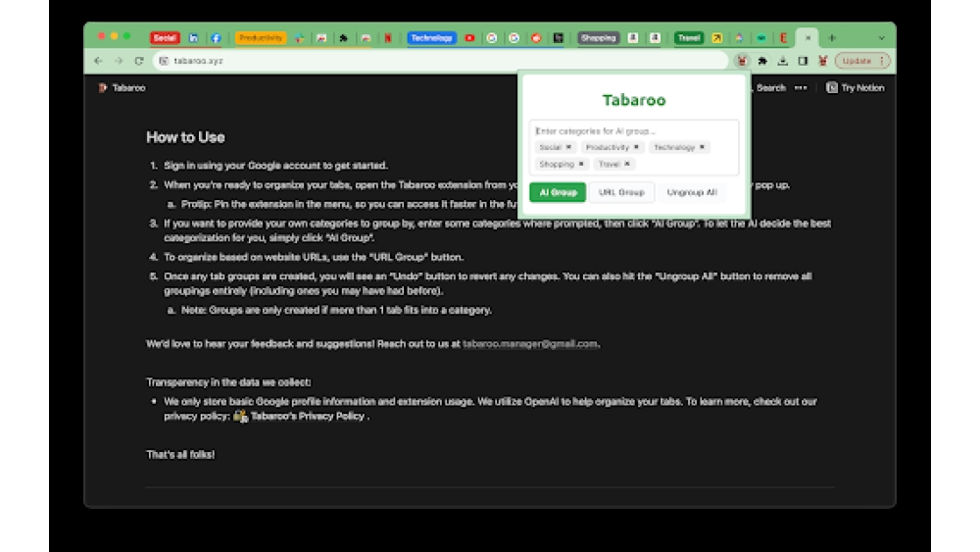Image resolution: width=980 pixels, height=552 pixels.
Task: Open the Slack tab in the Productivity group
Action: (299, 38)
